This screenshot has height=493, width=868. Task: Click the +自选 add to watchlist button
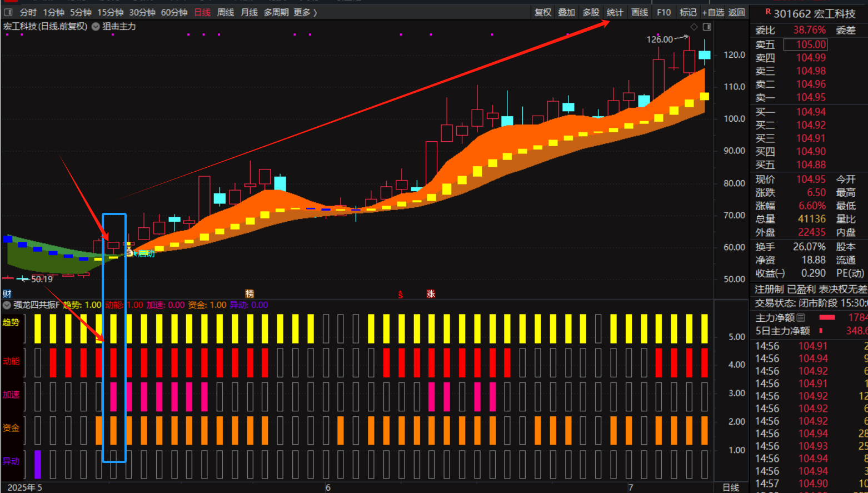(x=713, y=12)
